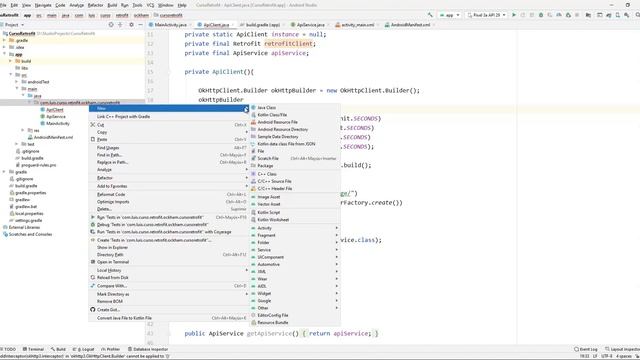Click the Vector Asset icon

coord(253,204)
